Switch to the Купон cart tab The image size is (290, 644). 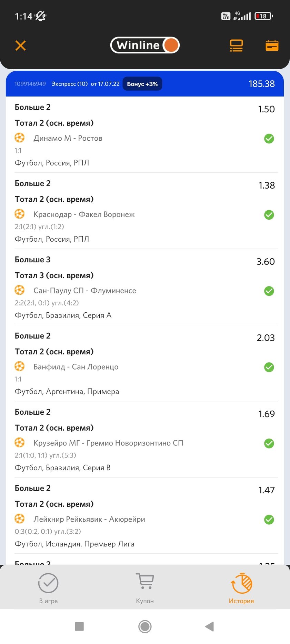(x=145, y=588)
